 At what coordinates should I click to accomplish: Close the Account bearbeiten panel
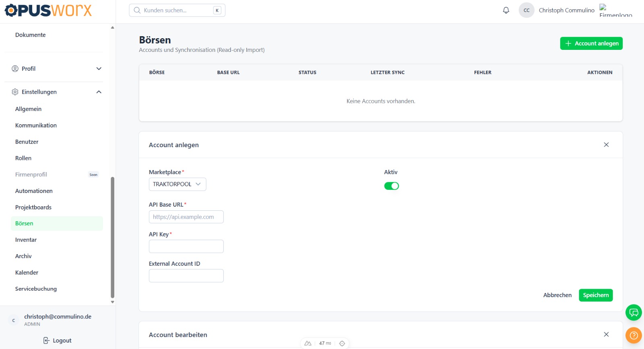coord(606,335)
